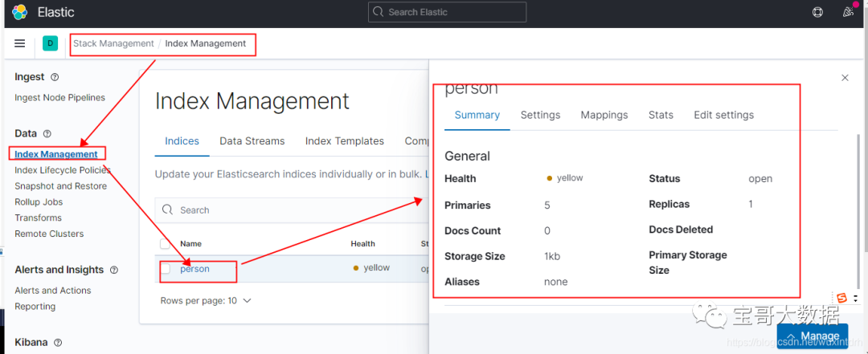Select the Indices tab

pyautogui.click(x=182, y=141)
